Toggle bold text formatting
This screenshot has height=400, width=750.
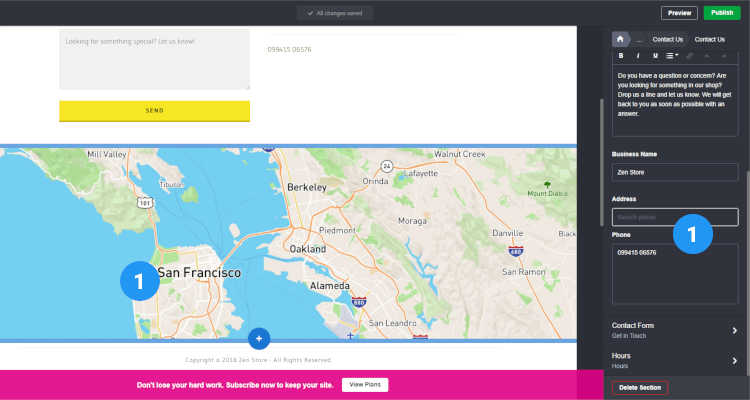point(621,56)
